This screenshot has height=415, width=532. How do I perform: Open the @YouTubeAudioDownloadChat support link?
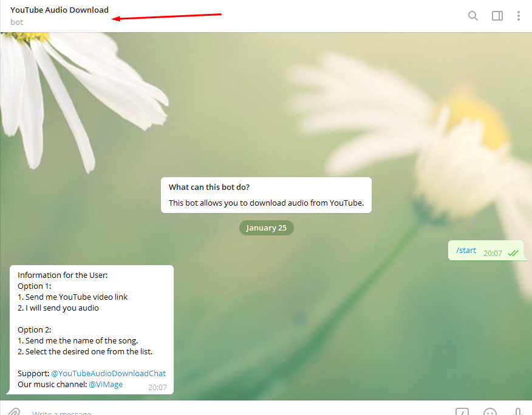click(108, 373)
